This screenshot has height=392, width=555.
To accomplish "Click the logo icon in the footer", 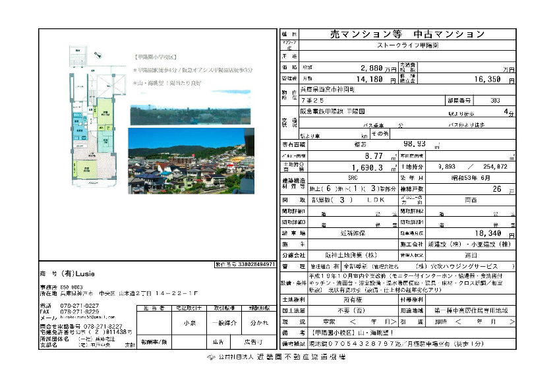I will (x=211, y=356).
